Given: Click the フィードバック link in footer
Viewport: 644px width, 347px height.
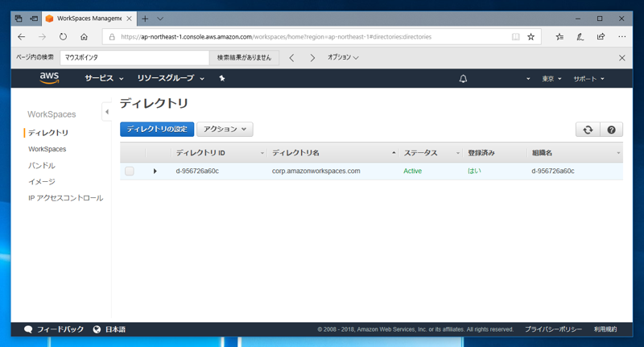Looking at the screenshot, I should pyautogui.click(x=54, y=329).
